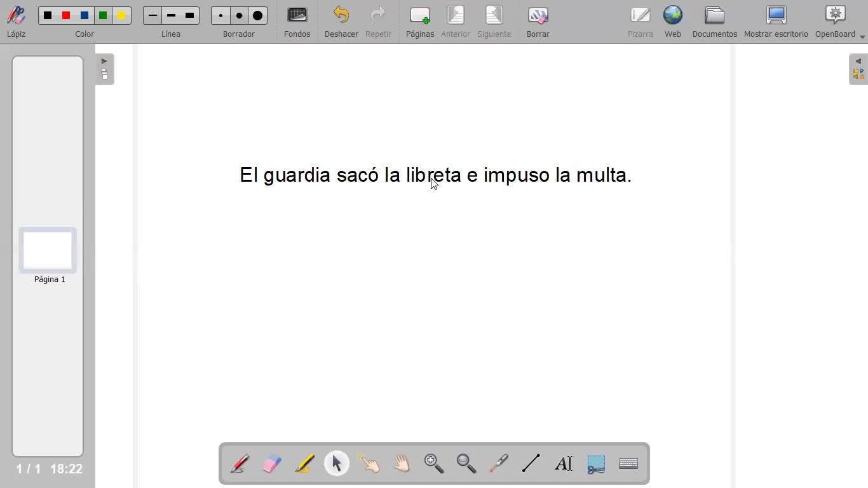Select the zoom out magnifier tool
868x488 pixels.
pyautogui.click(x=466, y=463)
